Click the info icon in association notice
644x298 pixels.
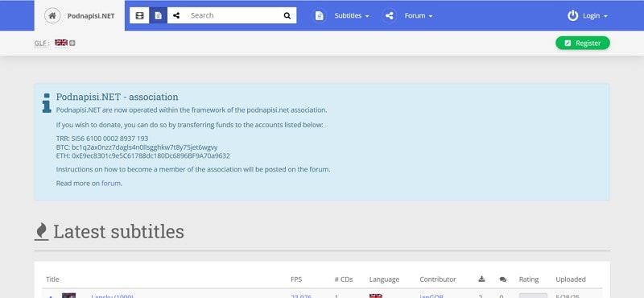(x=47, y=103)
